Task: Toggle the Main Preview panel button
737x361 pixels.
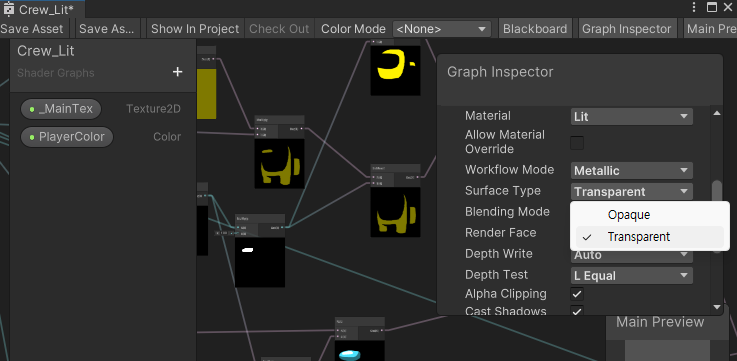Action: (710, 29)
